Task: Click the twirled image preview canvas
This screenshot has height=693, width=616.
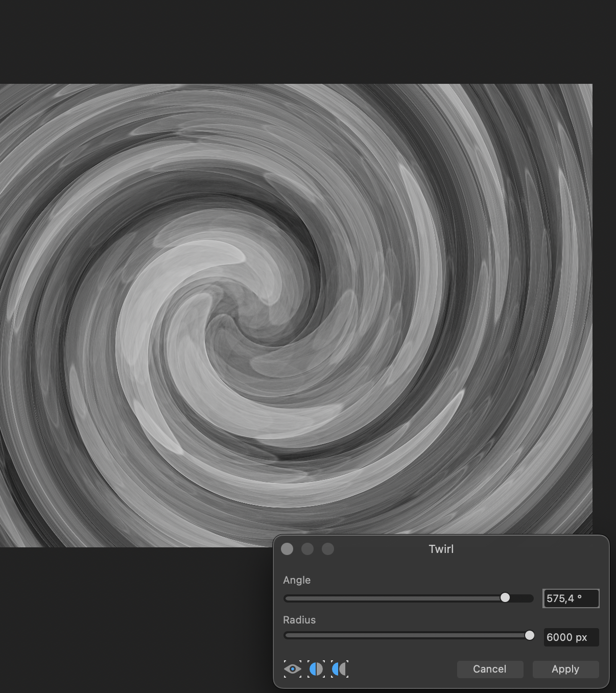Action: click(296, 315)
